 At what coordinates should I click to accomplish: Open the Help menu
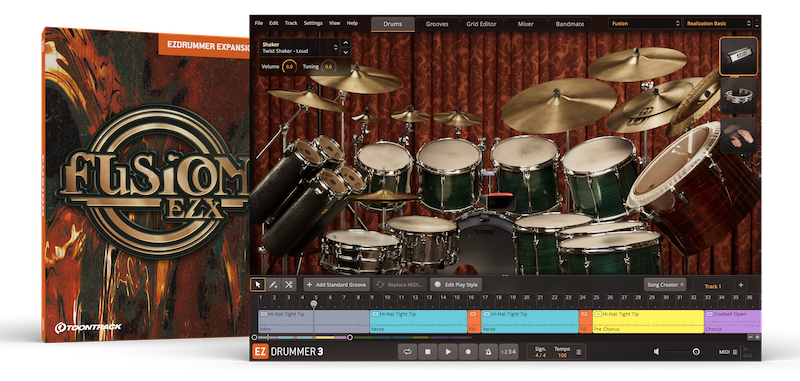(352, 23)
